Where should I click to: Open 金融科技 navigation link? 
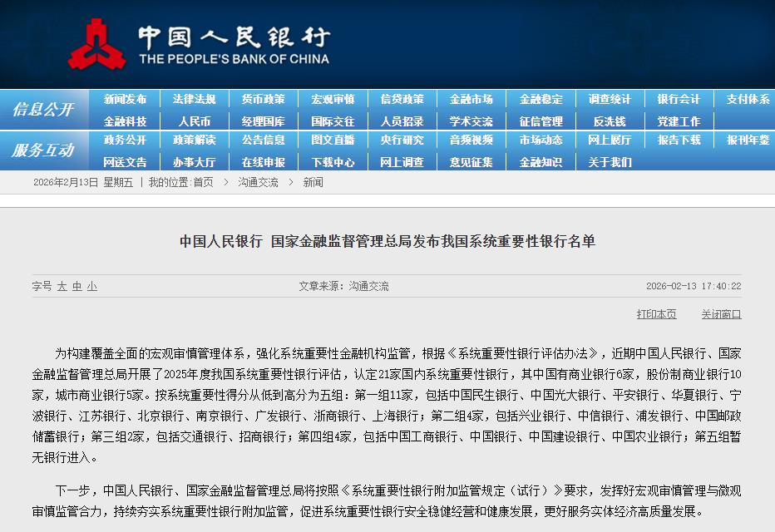125,121
